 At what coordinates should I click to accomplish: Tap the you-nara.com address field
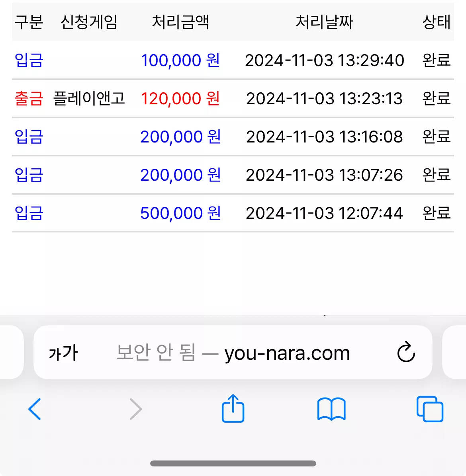tap(233, 352)
